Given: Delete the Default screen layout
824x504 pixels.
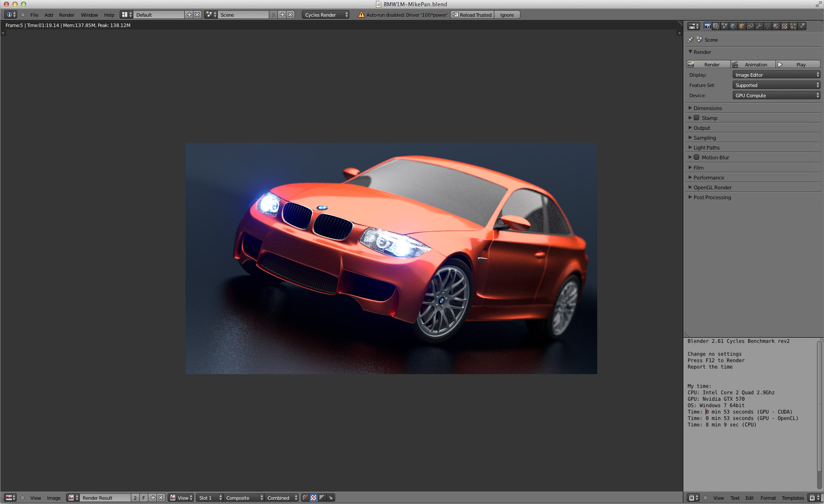Looking at the screenshot, I should 197,15.
